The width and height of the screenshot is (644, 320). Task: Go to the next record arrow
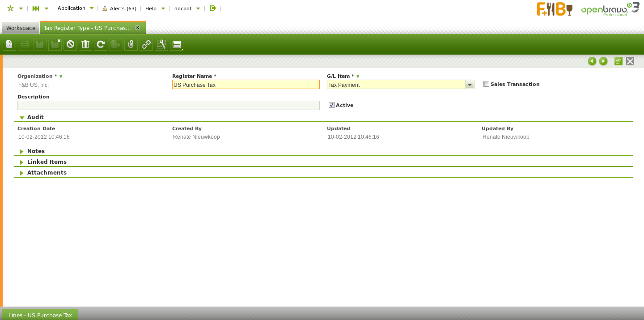603,61
